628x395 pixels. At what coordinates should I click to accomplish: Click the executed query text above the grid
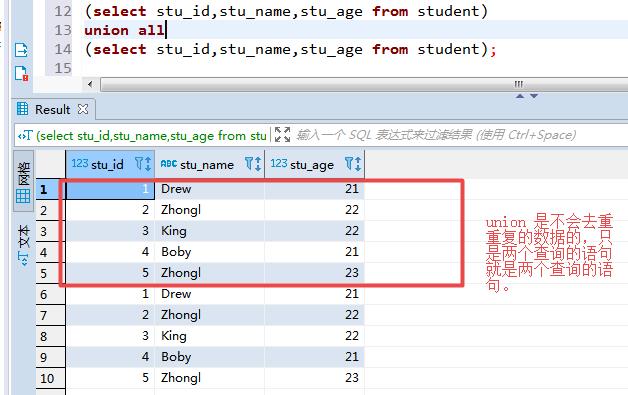pos(151,136)
